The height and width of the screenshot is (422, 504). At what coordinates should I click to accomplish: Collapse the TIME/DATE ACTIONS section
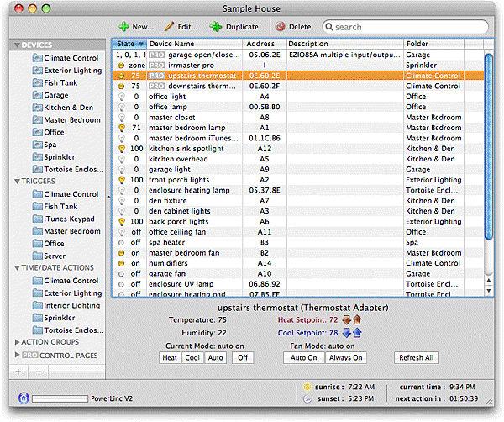(17, 268)
